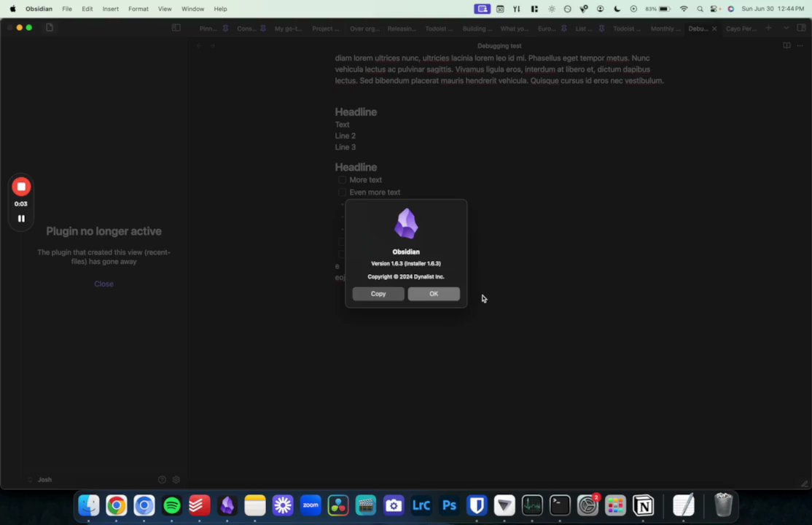
Task: Click the pin icon on 'List...' tab
Action: click(x=601, y=28)
